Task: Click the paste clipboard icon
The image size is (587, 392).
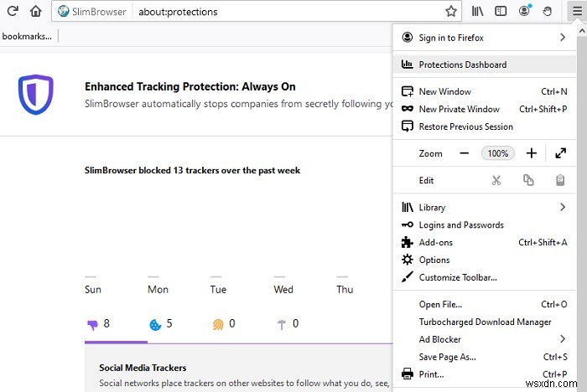Action: point(560,180)
